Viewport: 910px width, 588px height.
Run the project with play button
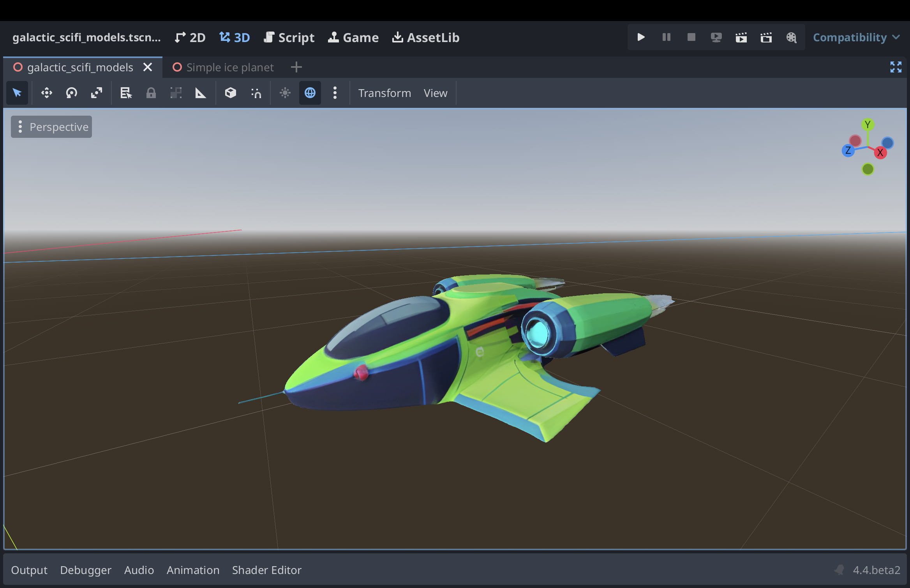coord(641,37)
